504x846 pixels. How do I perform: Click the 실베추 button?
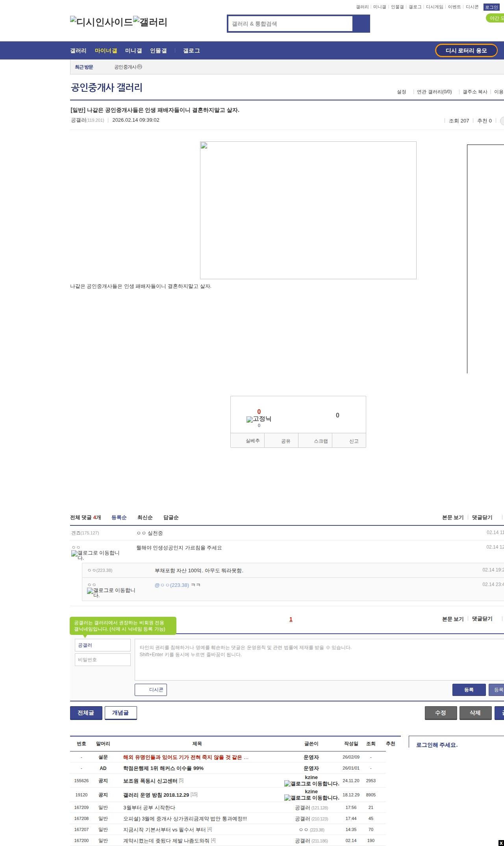tap(248, 441)
